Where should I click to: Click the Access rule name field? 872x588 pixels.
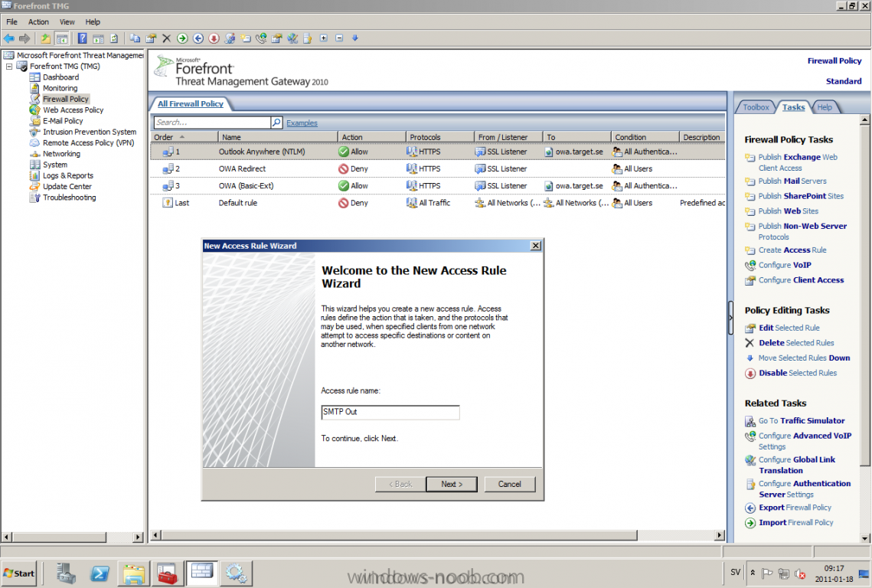[390, 412]
